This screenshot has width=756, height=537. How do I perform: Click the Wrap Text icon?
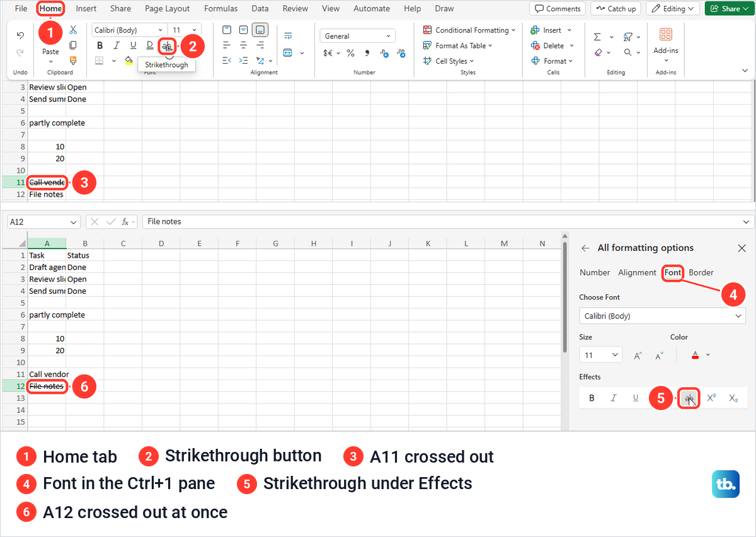[288, 35]
